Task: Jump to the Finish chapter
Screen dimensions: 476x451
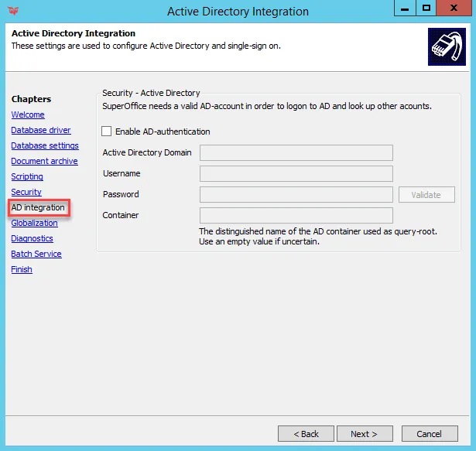Action: click(x=22, y=269)
